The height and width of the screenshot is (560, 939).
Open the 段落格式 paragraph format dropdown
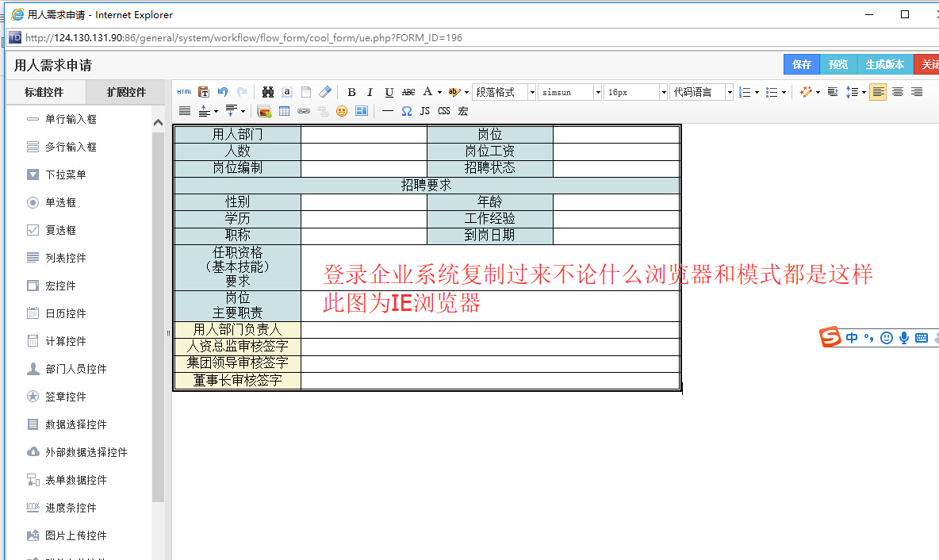504,92
